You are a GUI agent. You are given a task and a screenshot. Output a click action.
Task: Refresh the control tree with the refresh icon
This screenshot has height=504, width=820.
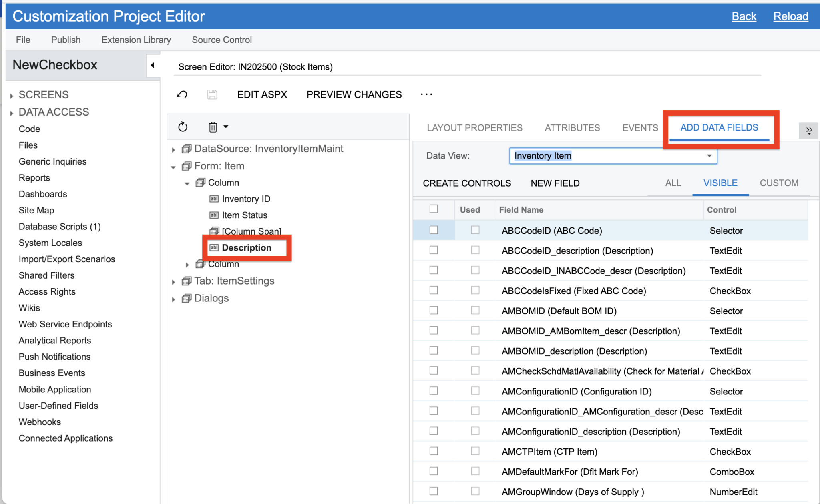click(183, 127)
